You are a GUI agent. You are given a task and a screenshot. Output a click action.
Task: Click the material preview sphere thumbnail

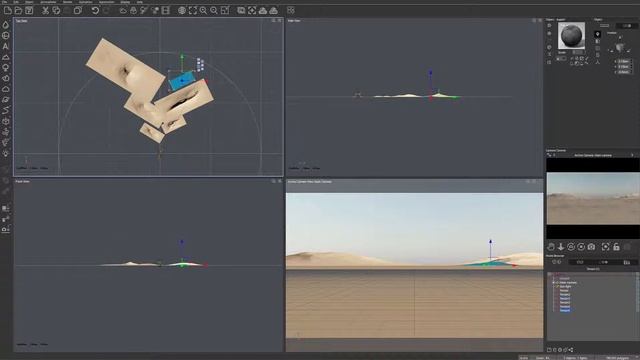pos(571,36)
